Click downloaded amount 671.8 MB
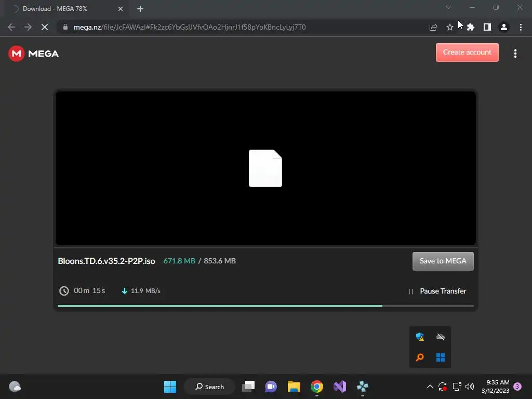Screen dimensions: 532x399 point(179,261)
